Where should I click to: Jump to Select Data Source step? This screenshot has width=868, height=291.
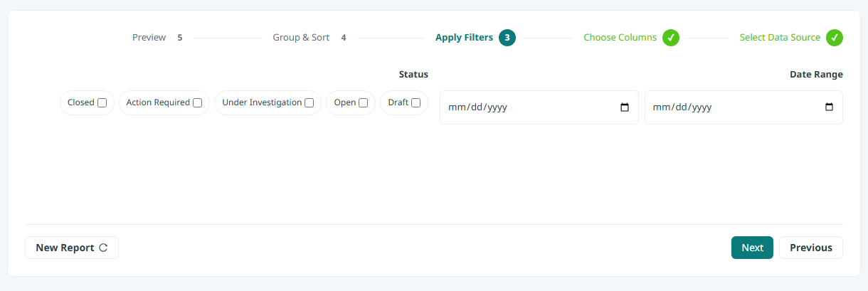tap(780, 38)
